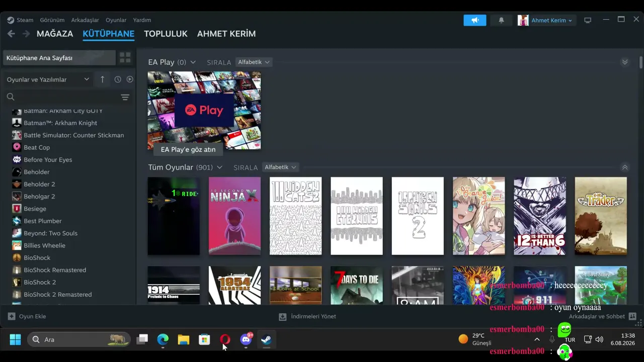Image resolution: width=644 pixels, height=362 pixels.
Task: Open the volume control in system tray
Action: point(599,339)
